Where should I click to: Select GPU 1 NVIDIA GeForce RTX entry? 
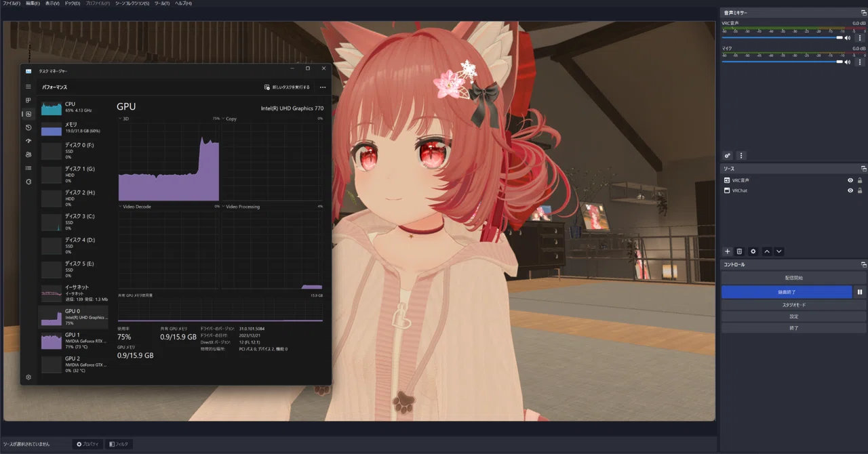tap(73, 340)
